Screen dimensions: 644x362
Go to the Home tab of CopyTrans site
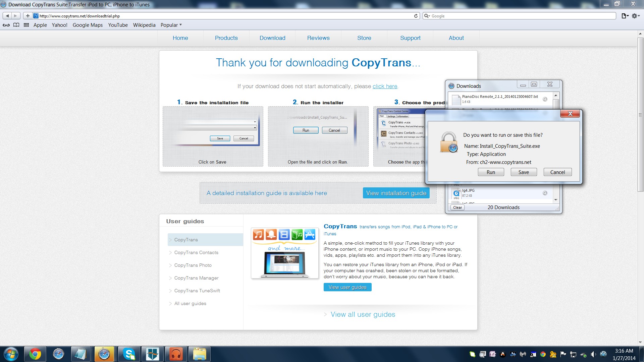pos(180,38)
